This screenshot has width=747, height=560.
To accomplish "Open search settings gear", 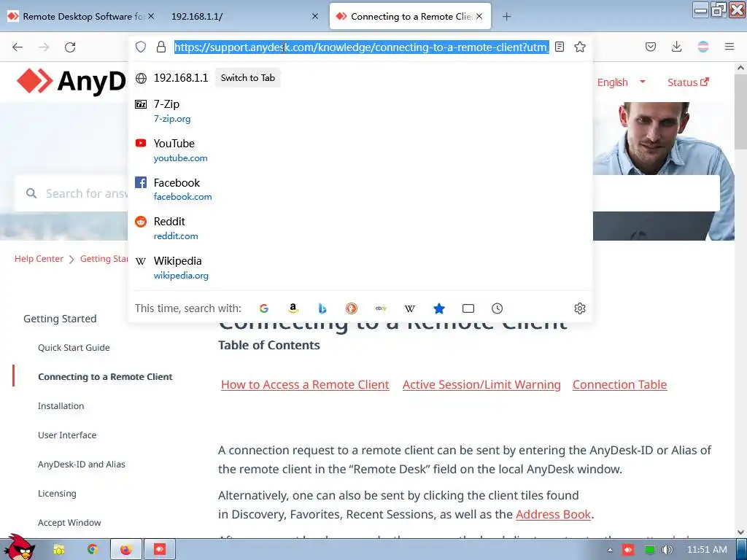I will pos(580,308).
